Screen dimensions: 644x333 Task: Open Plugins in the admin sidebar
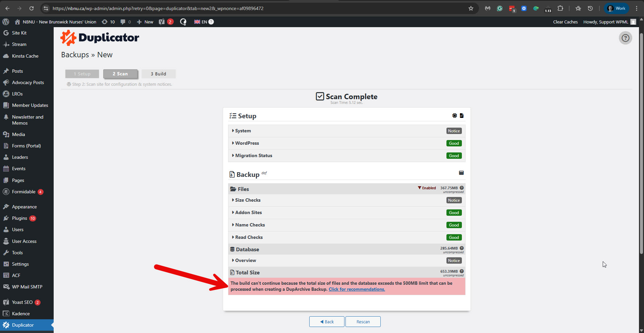click(19, 218)
